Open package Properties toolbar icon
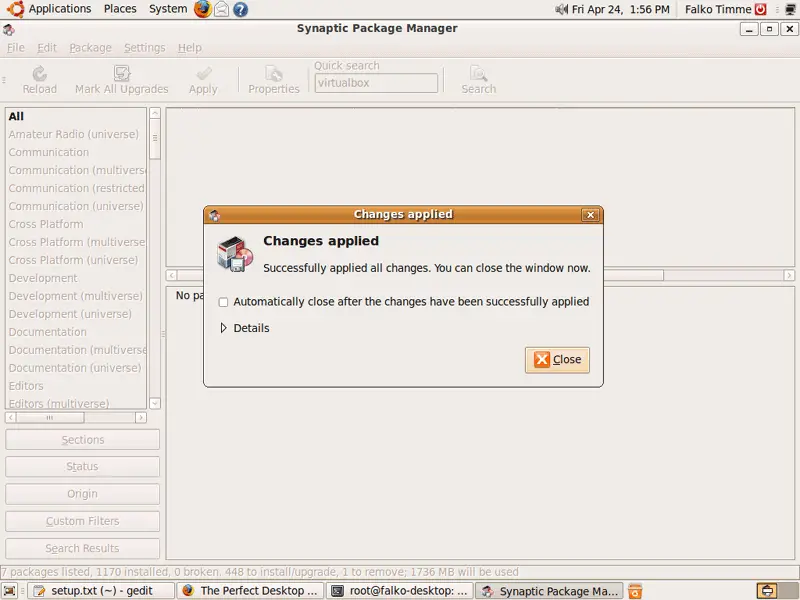The height and width of the screenshot is (600, 800). (x=274, y=73)
